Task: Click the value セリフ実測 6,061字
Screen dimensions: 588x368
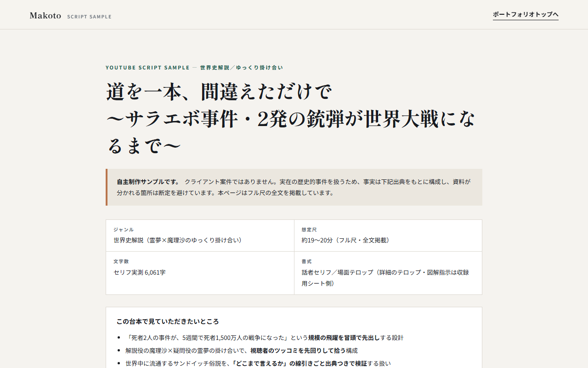Action: click(x=140, y=272)
